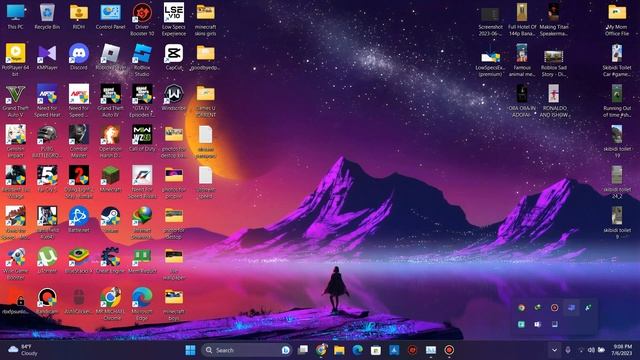The height and width of the screenshot is (360, 640).
Task: Launch Battle.net shortcut
Action: pos(79,220)
